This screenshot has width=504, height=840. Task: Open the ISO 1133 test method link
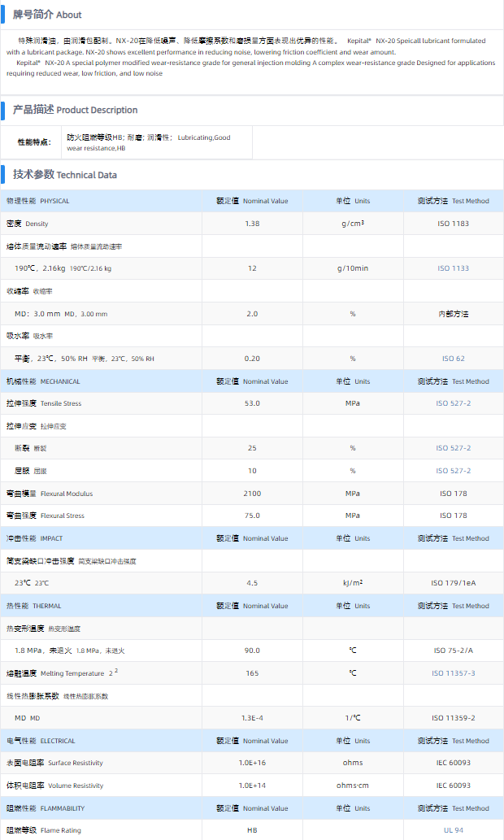[454, 268]
